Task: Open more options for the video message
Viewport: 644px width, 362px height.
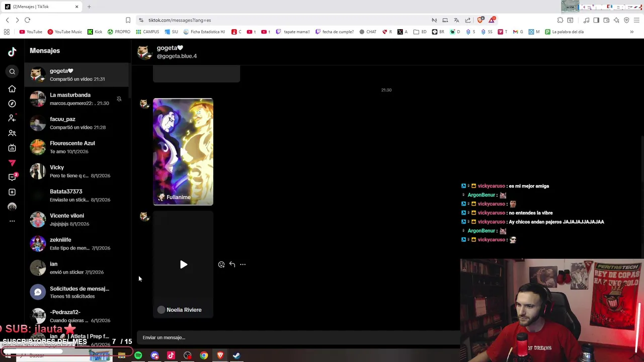Action: [x=243, y=264]
